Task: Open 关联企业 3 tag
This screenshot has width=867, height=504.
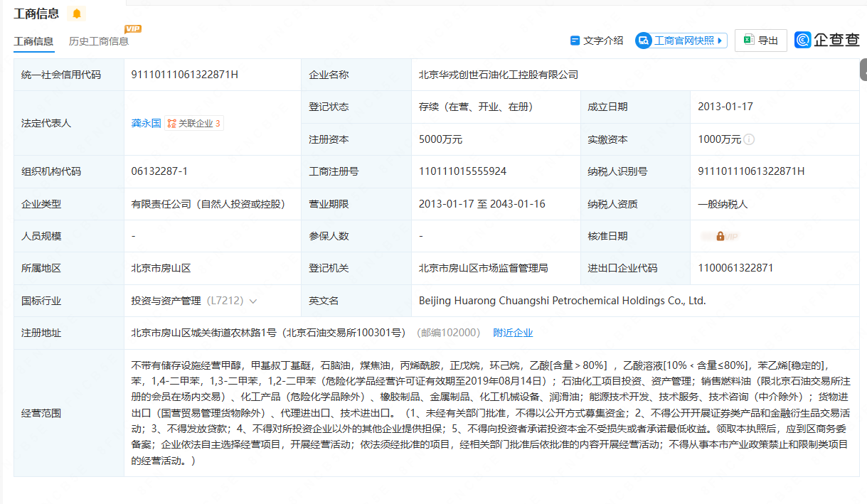Action: [194, 124]
